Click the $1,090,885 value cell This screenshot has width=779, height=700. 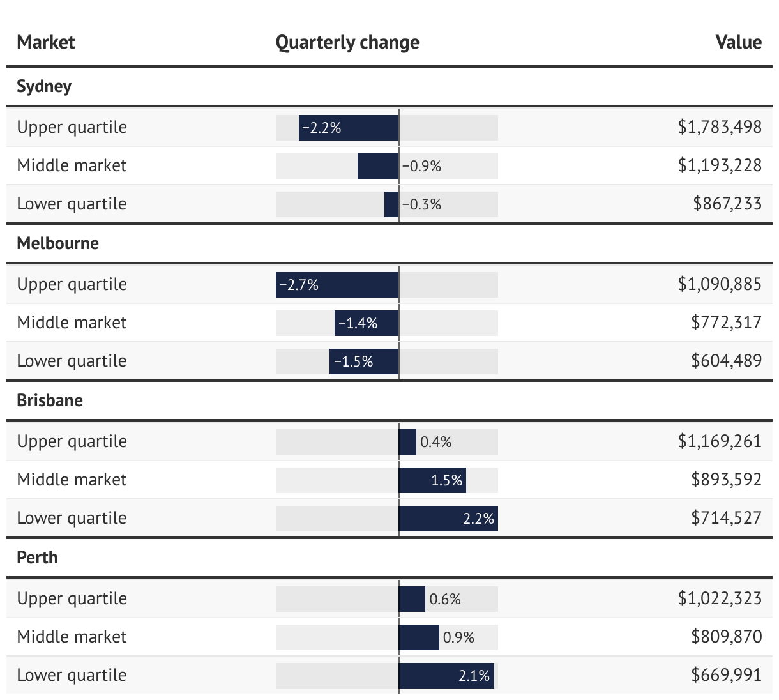point(720,284)
